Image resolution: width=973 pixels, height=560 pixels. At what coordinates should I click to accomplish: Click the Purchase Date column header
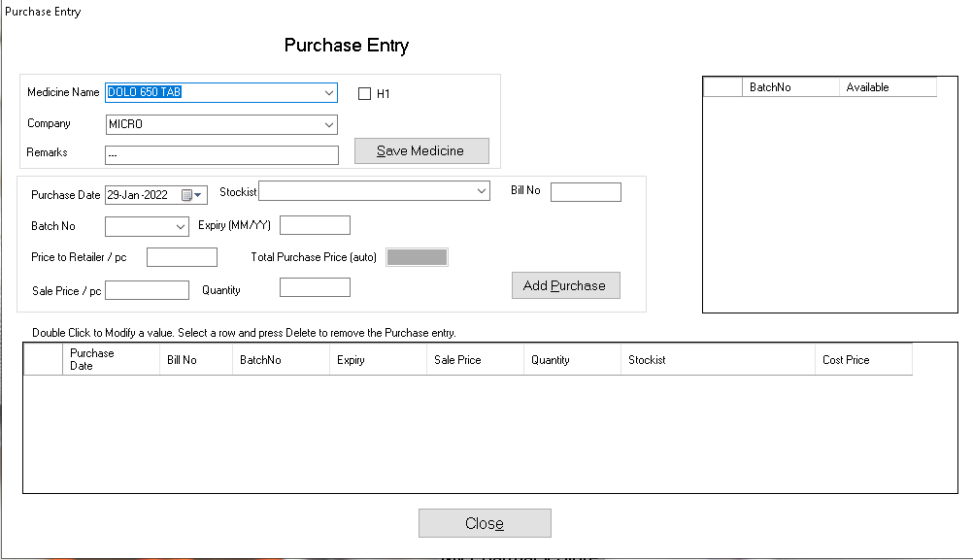pyautogui.click(x=110, y=360)
